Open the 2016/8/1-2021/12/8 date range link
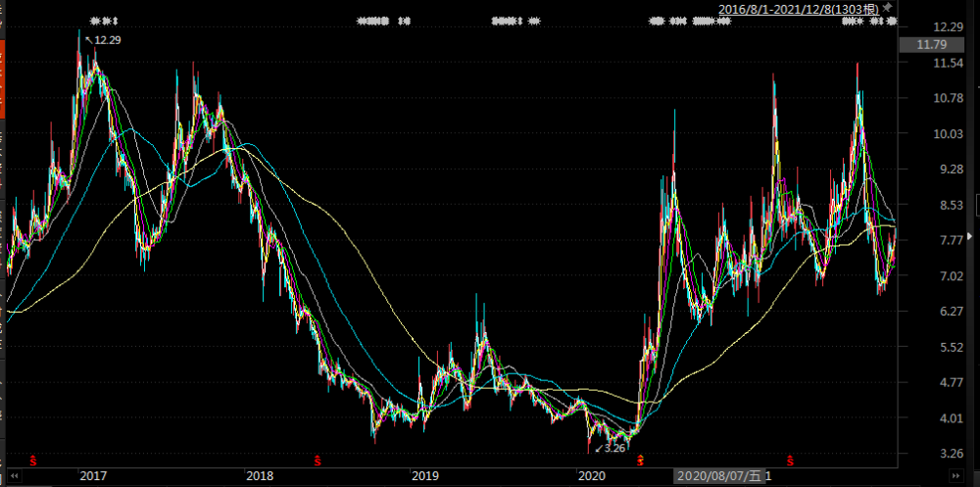Viewport: 980px width, 487px height. click(x=799, y=9)
